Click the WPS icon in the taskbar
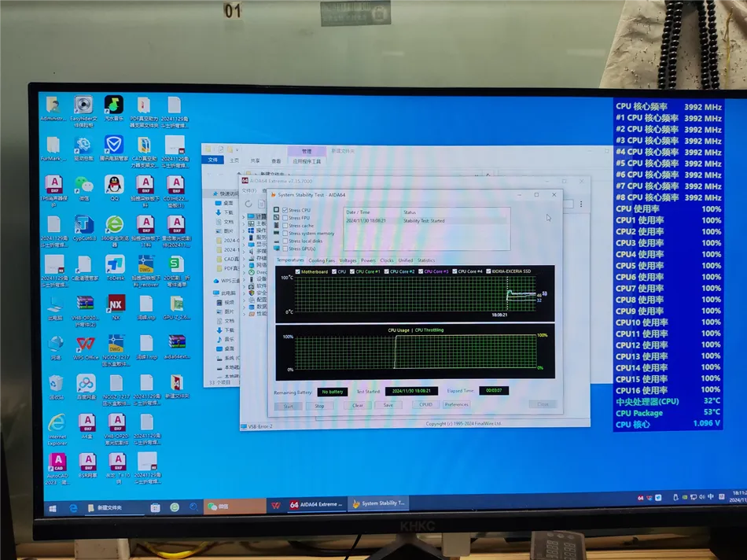 click(276, 505)
